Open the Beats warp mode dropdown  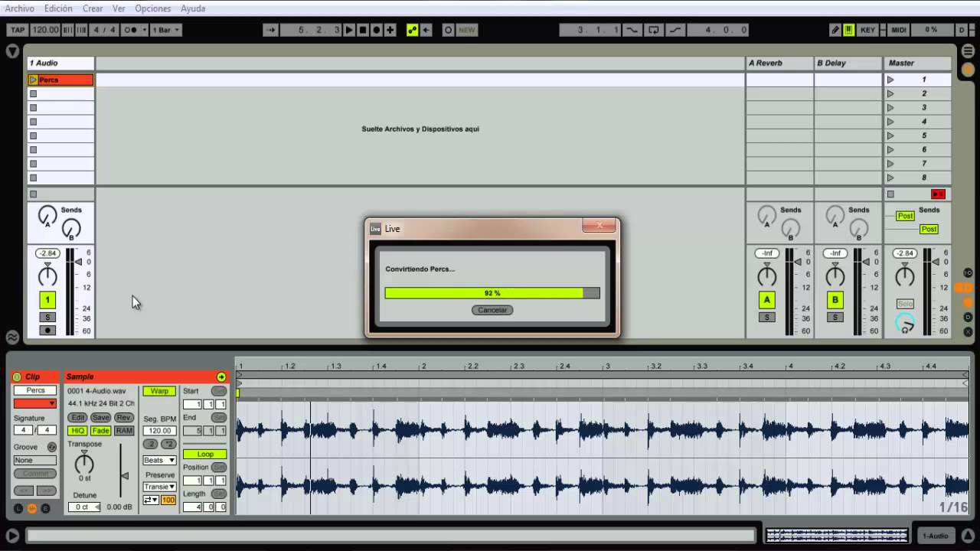pyautogui.click(x=159, y=460)
